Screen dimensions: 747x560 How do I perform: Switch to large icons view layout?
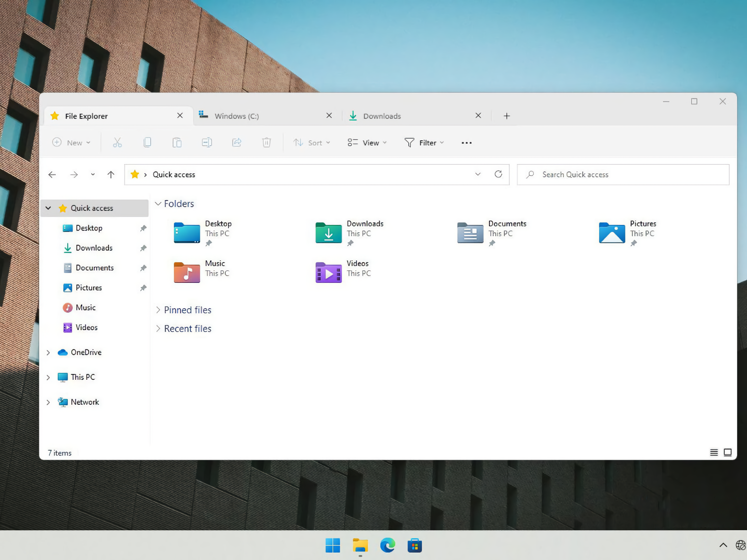point(728,452)
